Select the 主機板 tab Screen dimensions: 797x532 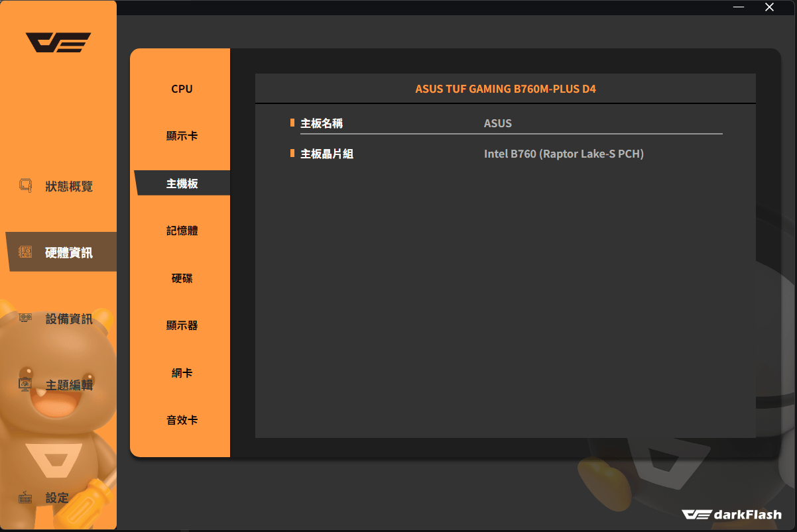(x=182, y=184)
